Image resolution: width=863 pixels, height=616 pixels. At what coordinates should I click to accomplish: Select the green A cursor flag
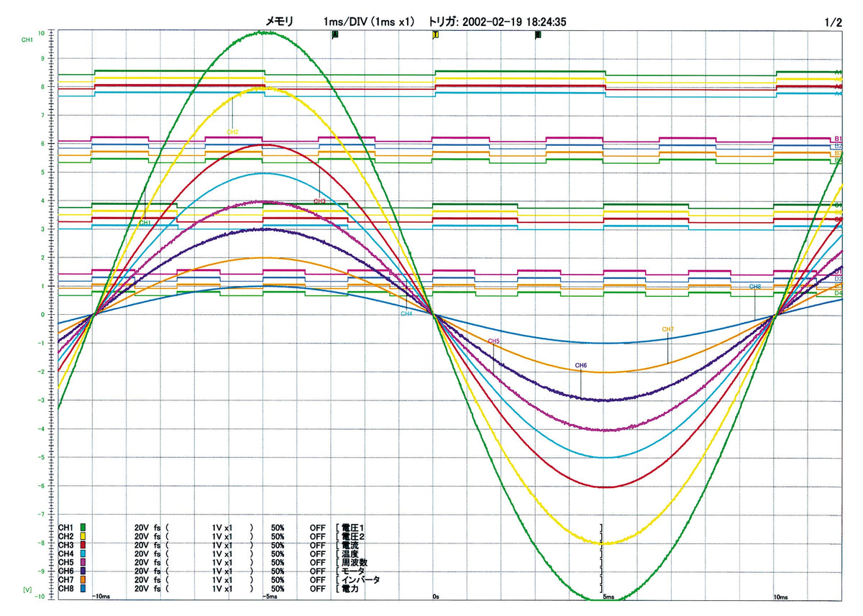pyautogui.click(x=334, y=35)
